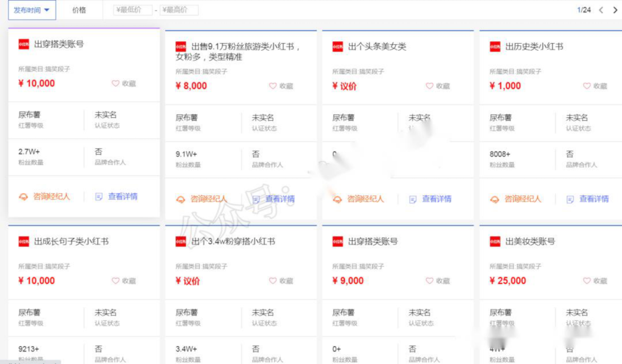Image resolution: width=622 pixels, height=364 pixels.
Task: Favorite the 出个头条美女类 listing via heart
Action: [x=430, y=86]
